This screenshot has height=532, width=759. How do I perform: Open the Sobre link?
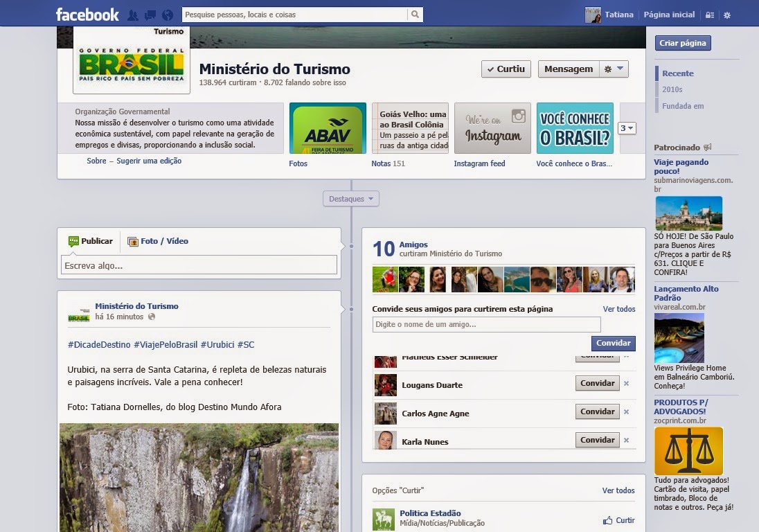96,161
